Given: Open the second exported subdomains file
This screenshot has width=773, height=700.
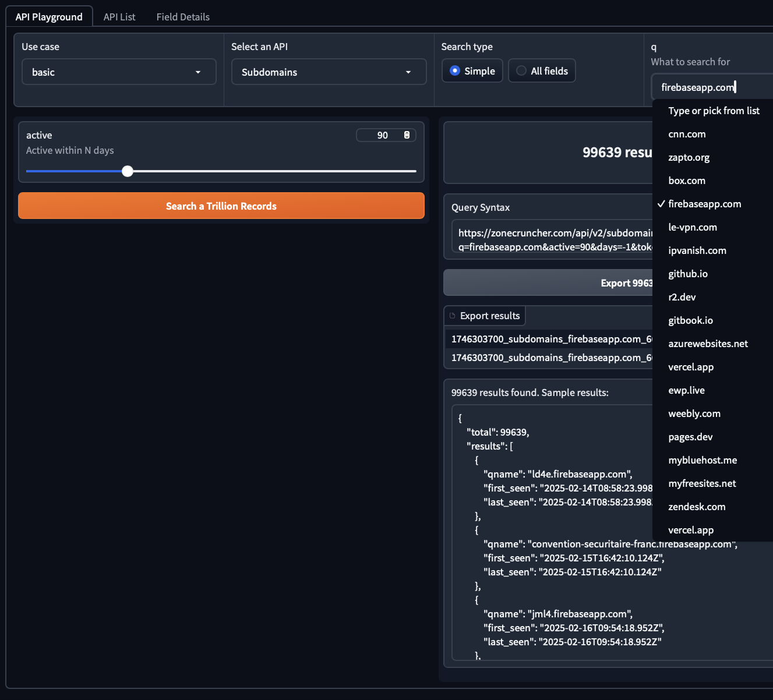Looking at the screenshot, I should 551,358.
